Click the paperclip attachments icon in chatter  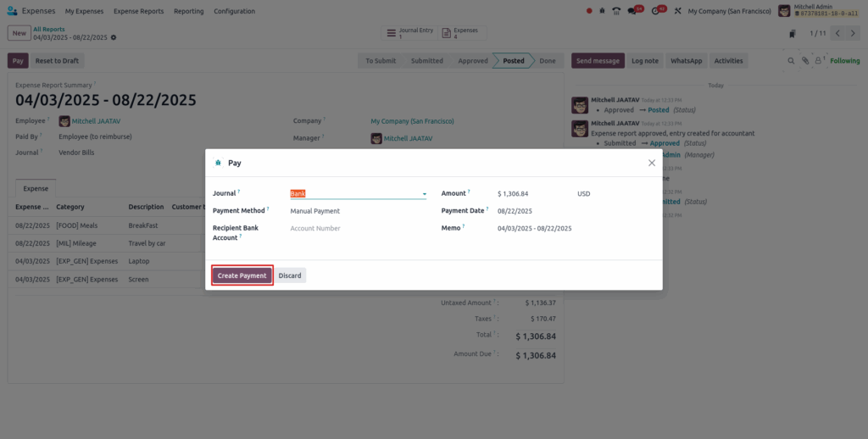click(804, 61)
